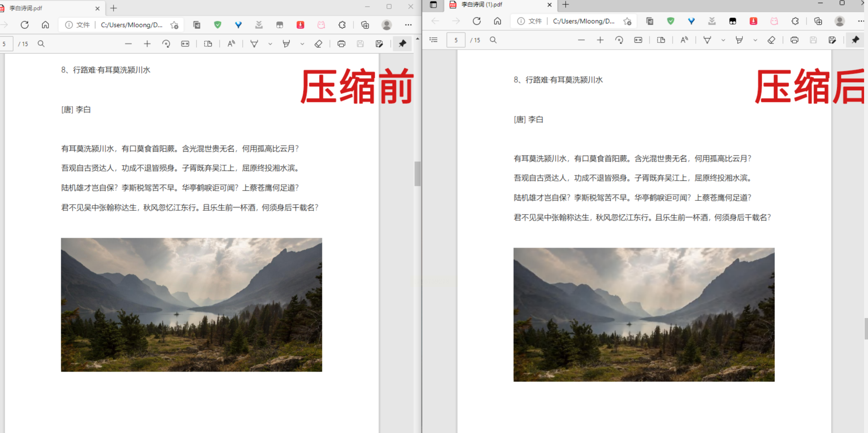Click page number field in right window

(x=456, y=40)
